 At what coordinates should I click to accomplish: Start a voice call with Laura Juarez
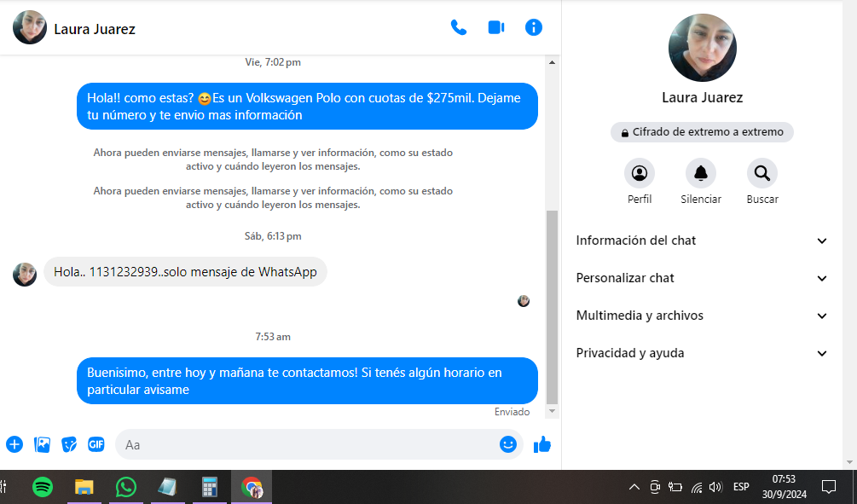click(459, 27)
